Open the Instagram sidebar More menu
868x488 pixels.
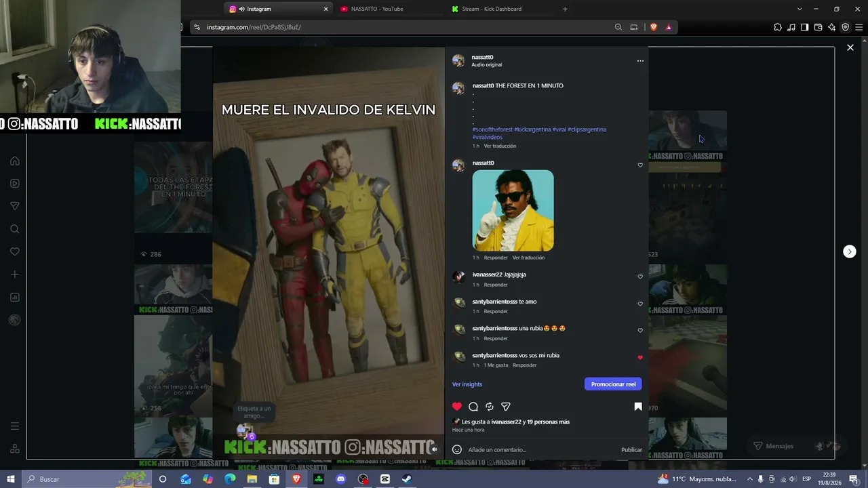pyautogui.click(x=15, y=426)
